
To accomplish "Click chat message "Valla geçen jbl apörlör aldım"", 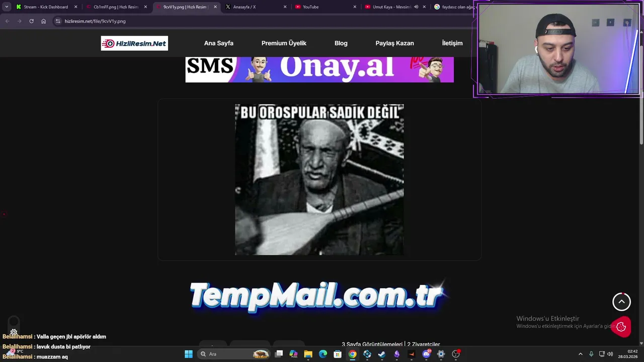I will (x=71, y=337).
